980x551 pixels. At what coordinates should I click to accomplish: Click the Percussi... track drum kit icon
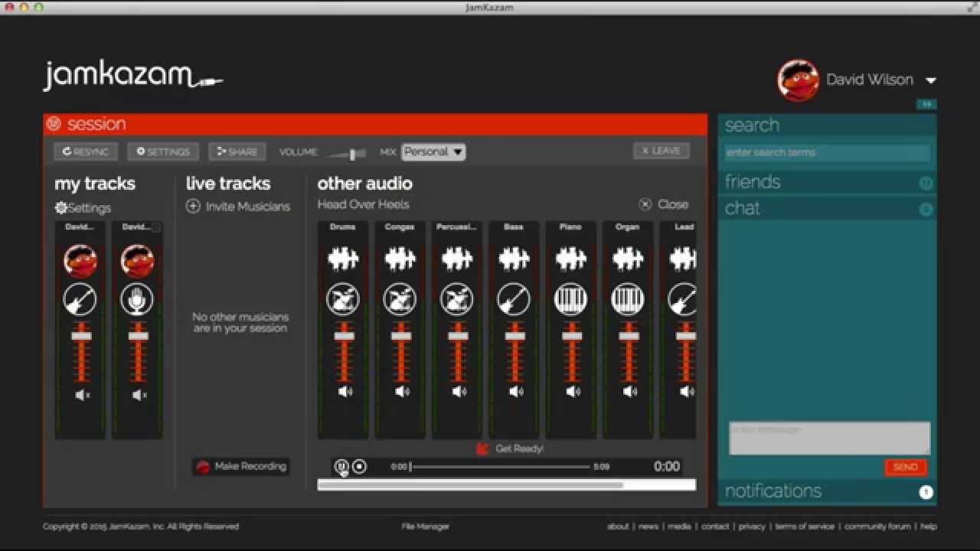pos(457,299)
